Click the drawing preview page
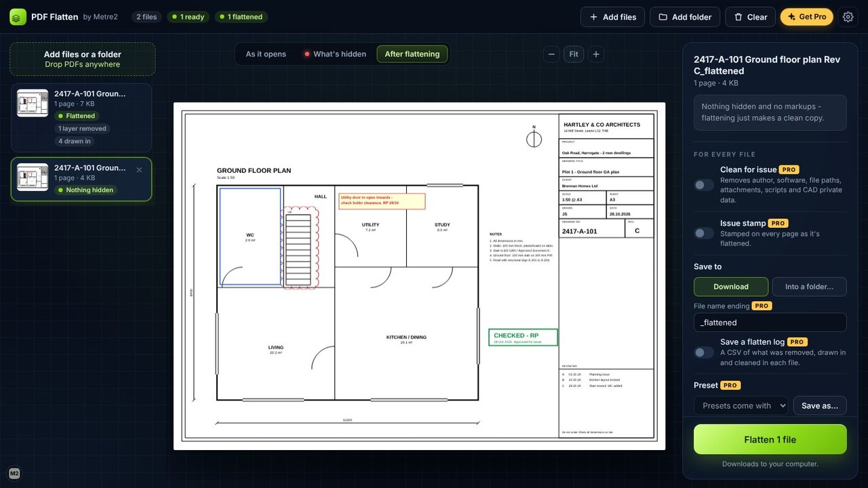Screen dimensions: 868x488 419,276
